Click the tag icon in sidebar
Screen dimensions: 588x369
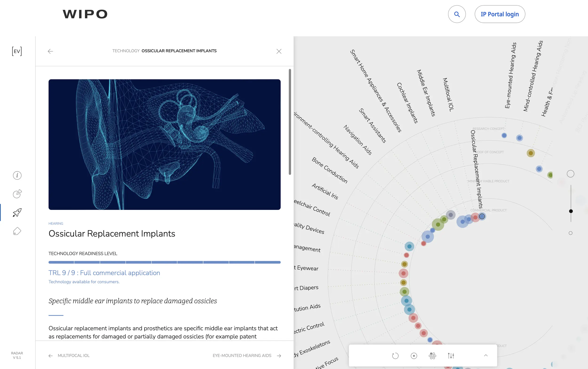17,231
